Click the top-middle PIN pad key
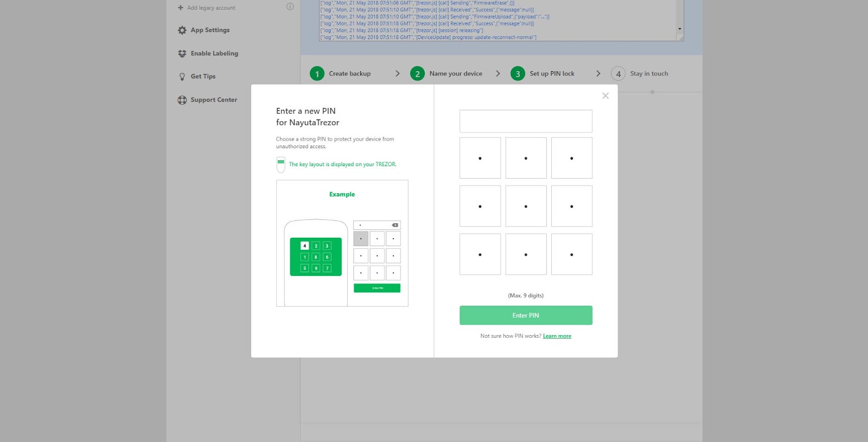 click(526, 158)
